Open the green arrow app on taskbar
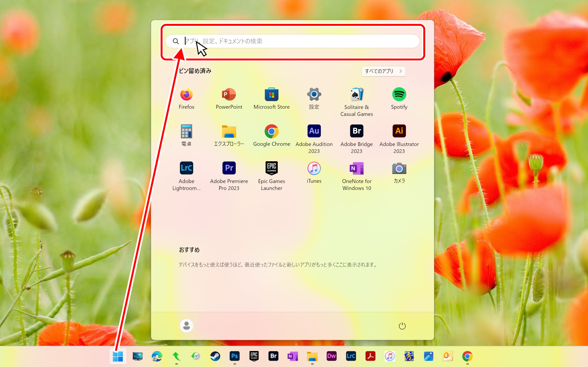Viewport: 588px width, 367px height. click(176, 356)
